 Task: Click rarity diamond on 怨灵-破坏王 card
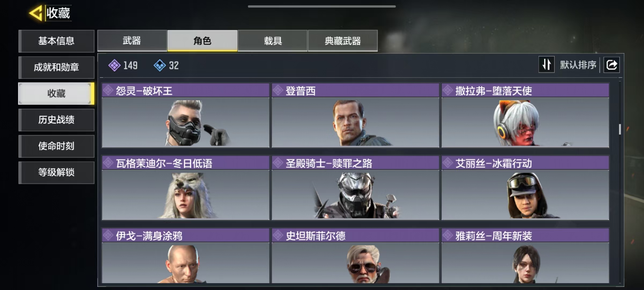[x=108, y=90]
